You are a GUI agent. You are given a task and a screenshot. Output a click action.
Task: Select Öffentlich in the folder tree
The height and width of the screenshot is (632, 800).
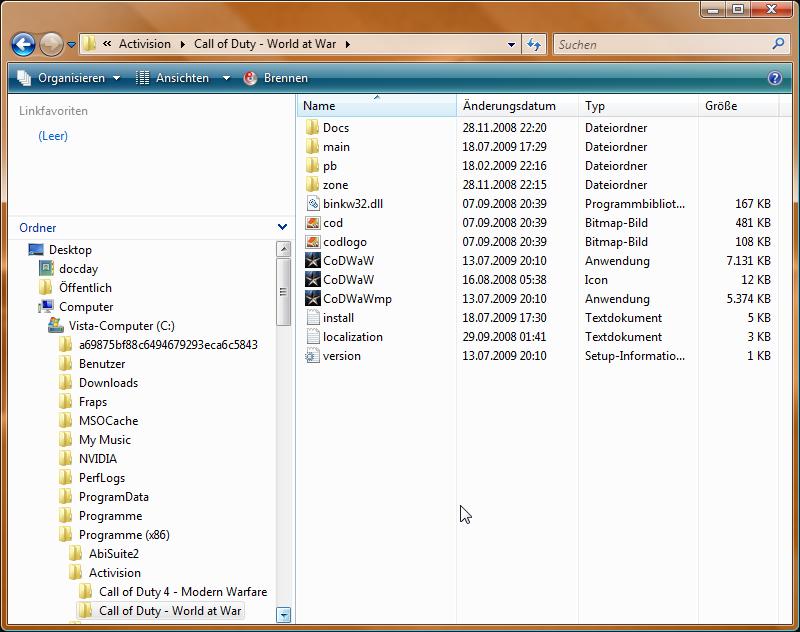pyautogui.click(x=85, y=288)
